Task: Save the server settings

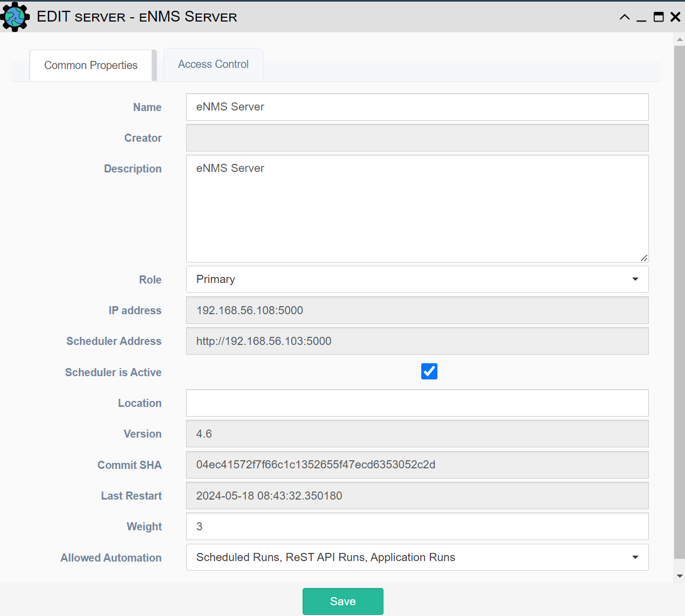Action: click(x=343, y=601)
